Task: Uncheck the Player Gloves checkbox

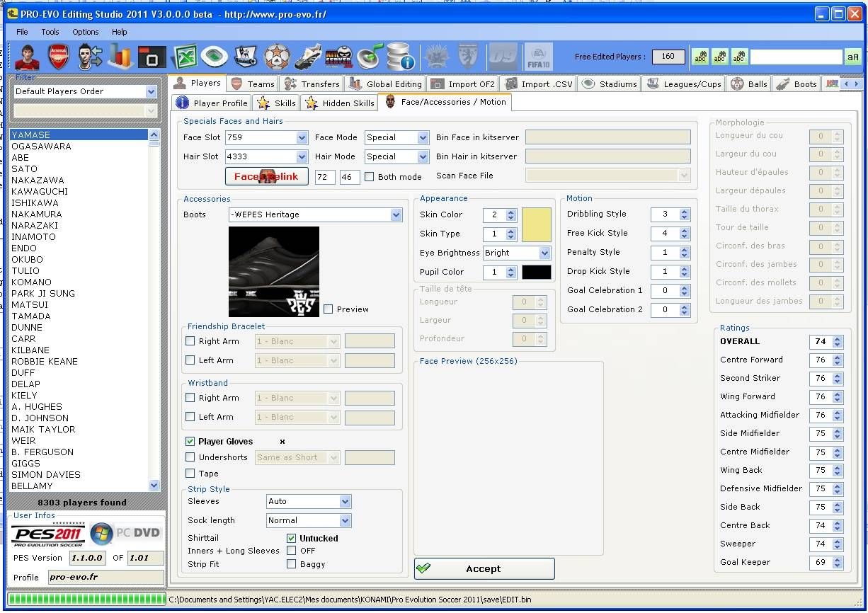Action: point(190,442)
